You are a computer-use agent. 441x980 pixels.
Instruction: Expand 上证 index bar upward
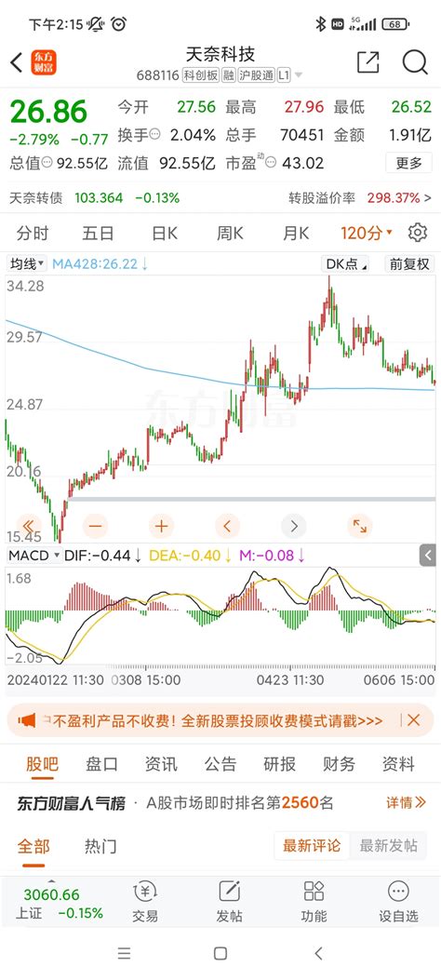[x=51, y=881]
